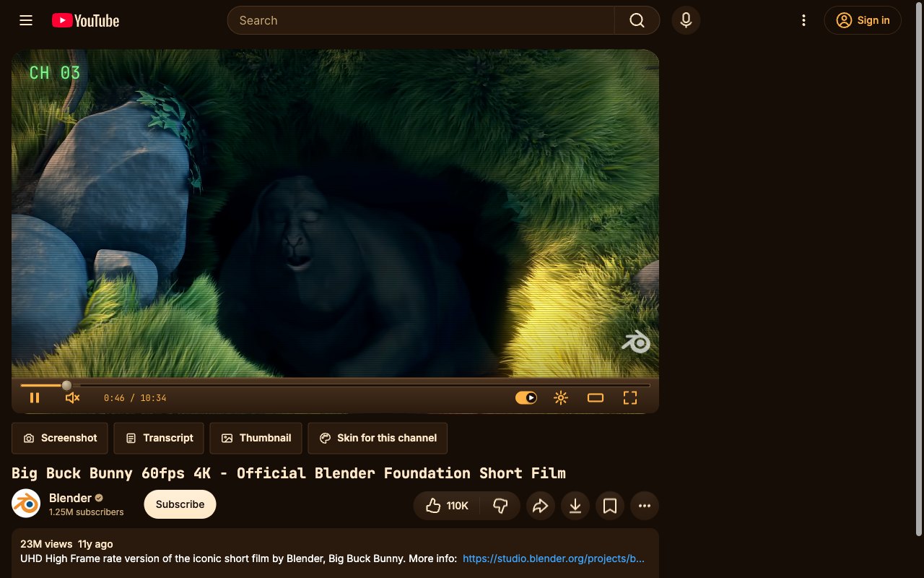
Task: Open the studio.blender.org link
Action: pos(554,558)
